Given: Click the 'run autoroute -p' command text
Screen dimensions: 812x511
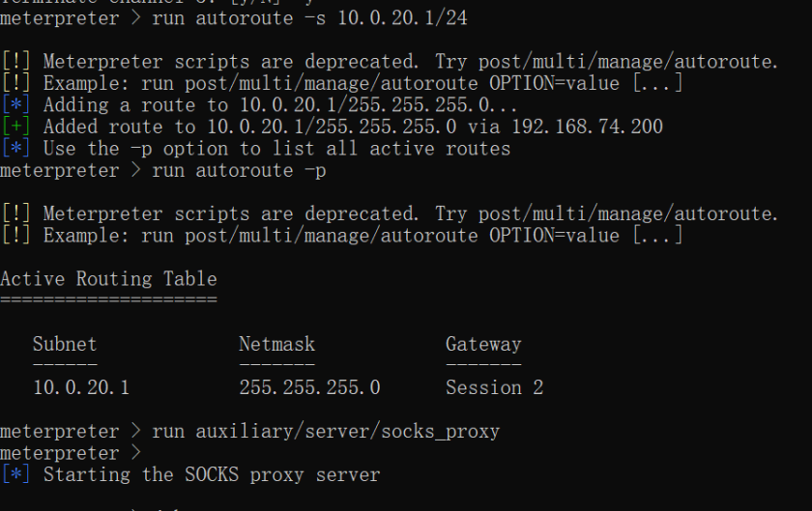Looking at the screenshot, I should 239,171.
